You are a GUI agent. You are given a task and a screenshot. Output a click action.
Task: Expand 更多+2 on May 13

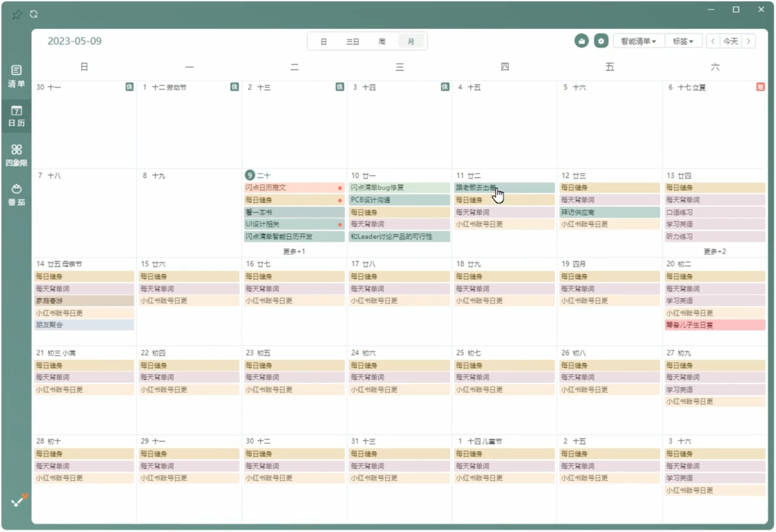pos(714,252)
